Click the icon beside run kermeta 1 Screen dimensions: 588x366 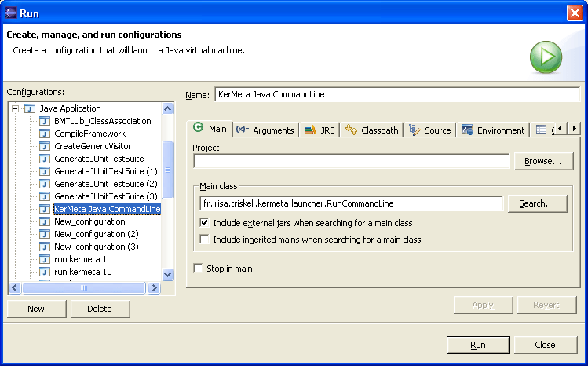click(x=45, y=259)
